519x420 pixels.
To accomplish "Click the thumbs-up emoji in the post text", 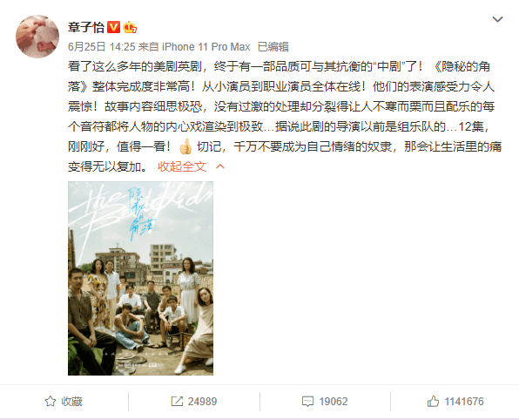I will click(x=185, y=146).
